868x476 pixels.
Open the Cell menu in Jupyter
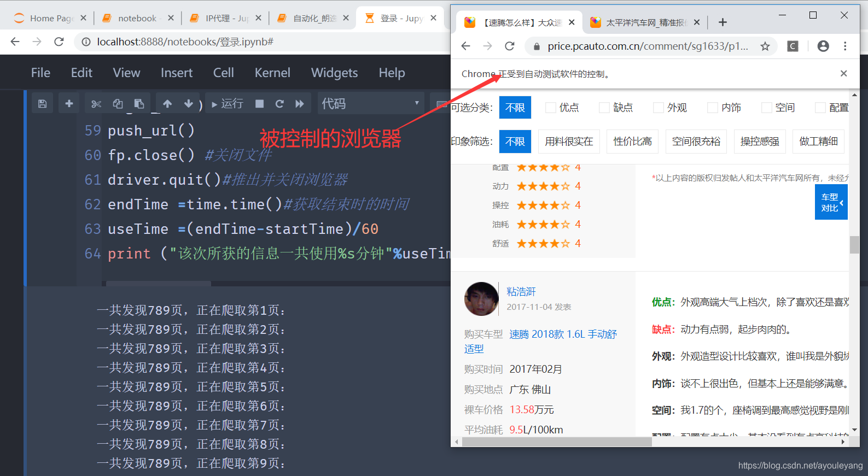pyautogui.click(x=223, y=73)
